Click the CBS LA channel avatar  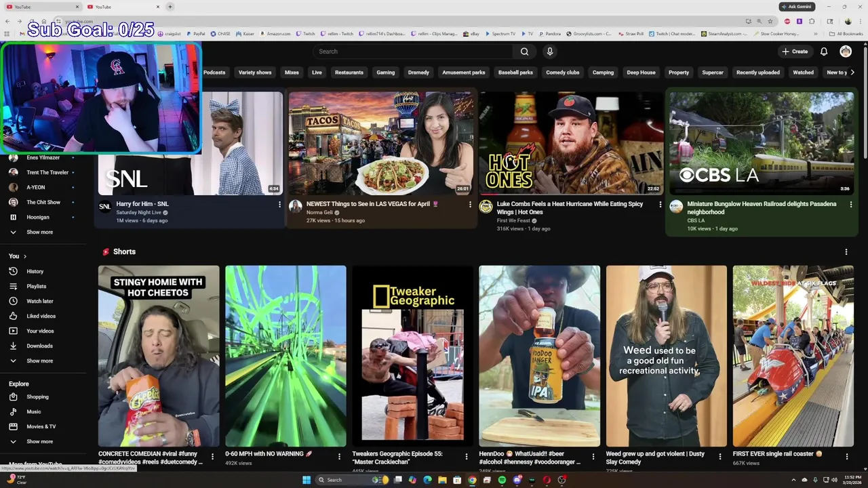(x=676, y=207)
